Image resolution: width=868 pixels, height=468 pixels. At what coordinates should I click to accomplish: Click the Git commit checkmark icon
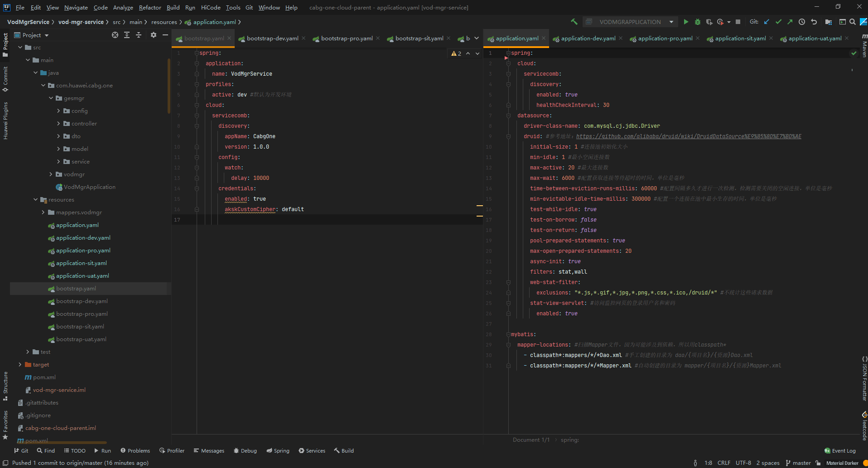pos(778,22)
